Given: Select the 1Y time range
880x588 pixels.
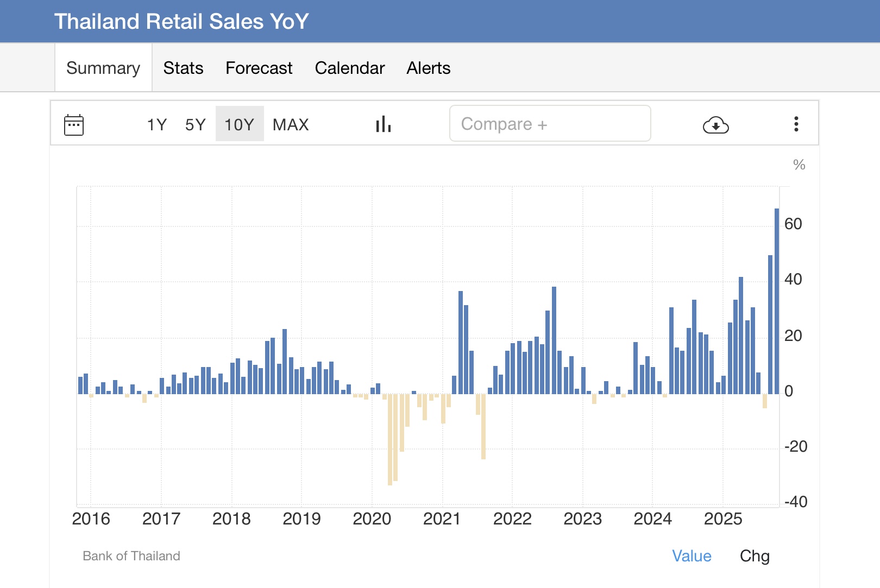Looking at the screenshot, I should click(156, 124).
